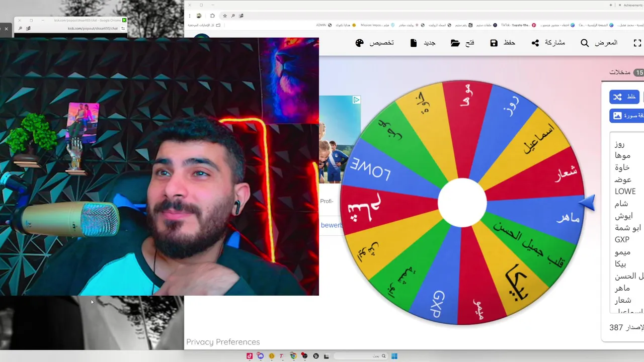Open the gold coin app in taskbar
The image size is (644, 362).
click(271, 356)
